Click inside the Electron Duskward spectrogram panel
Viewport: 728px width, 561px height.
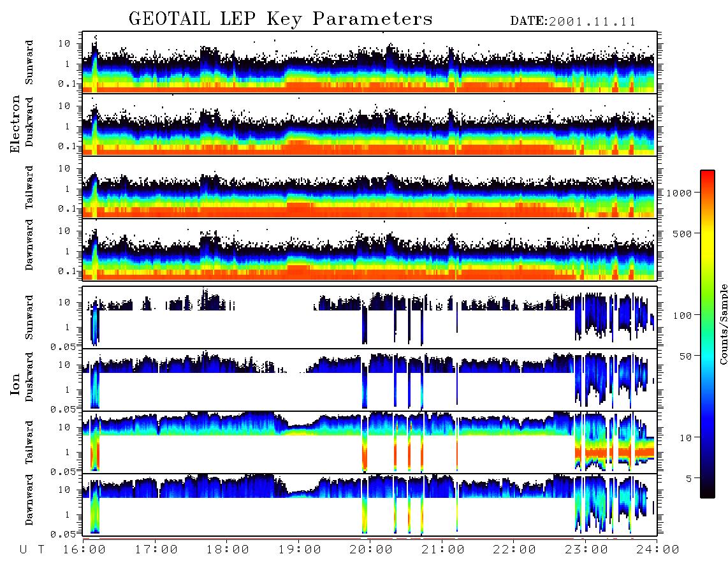[370, 124]
